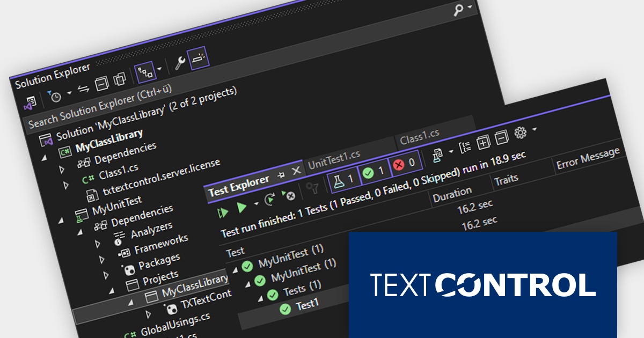Open the settings gear dropdown arrow
This screenshot has height=338, width=644.
tap(535, 129)
